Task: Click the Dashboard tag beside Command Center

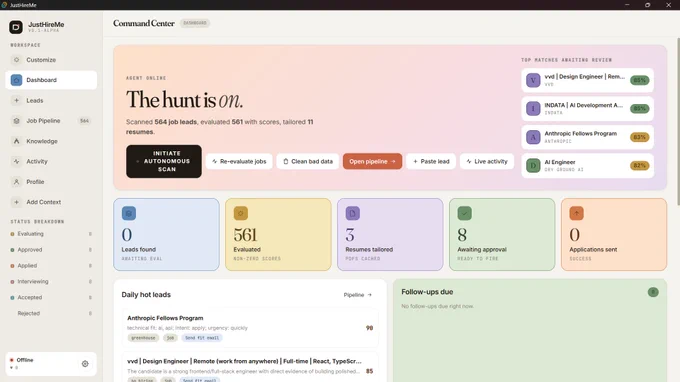Action: pyautogui.click(x=195, y=23)
